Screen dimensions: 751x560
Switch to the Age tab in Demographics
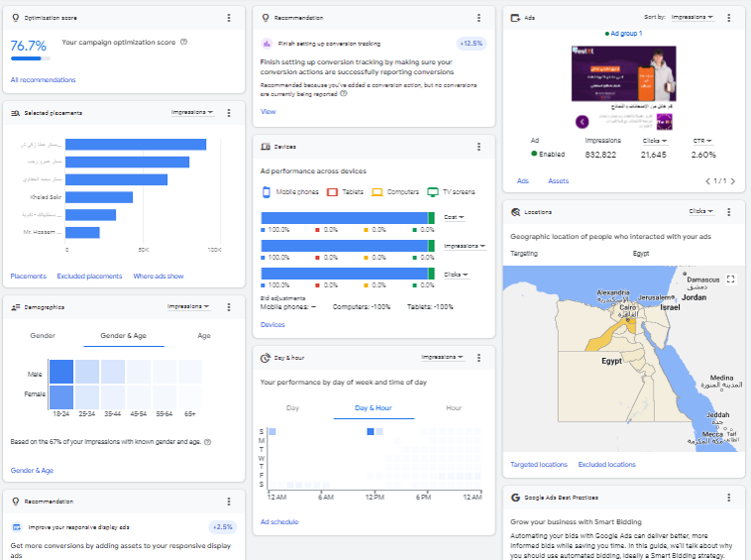coord(204,335)
